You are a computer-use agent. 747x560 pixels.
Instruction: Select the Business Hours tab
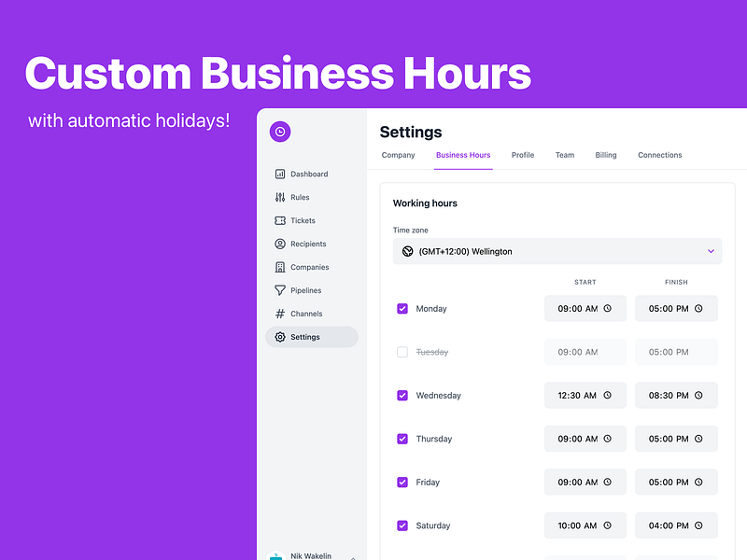point(463,155)
